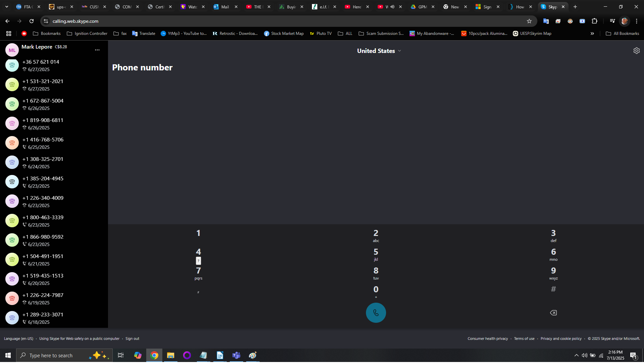Select recent call +1 800-463-3339
This screenshot has width=644, height=364.
pyautogui.click(x=43, y=221)
